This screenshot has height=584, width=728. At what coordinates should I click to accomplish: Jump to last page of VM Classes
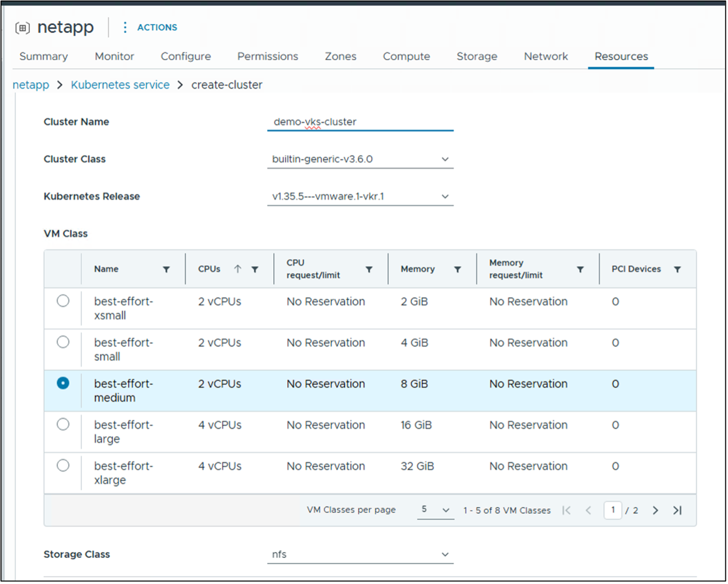click(x=677, y=511)
